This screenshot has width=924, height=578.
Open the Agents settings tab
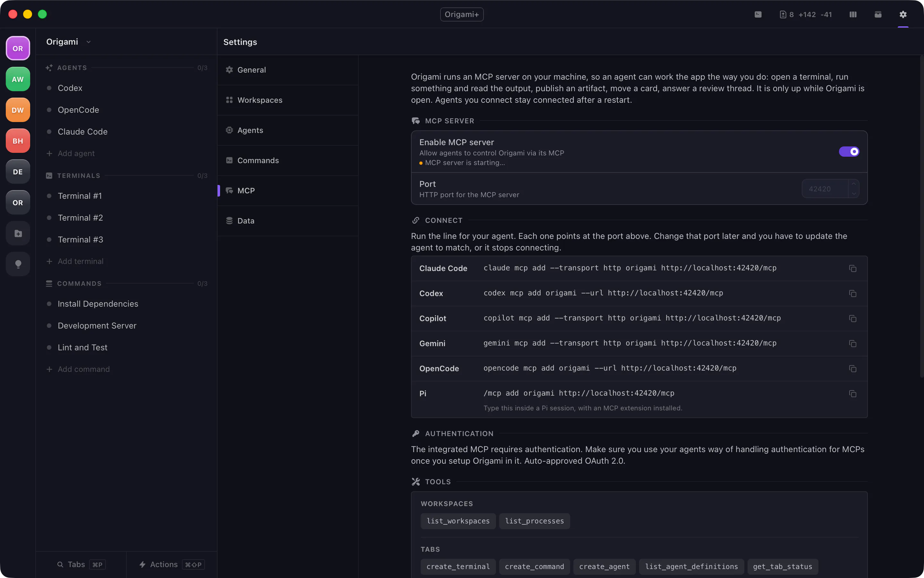[288, 130]
